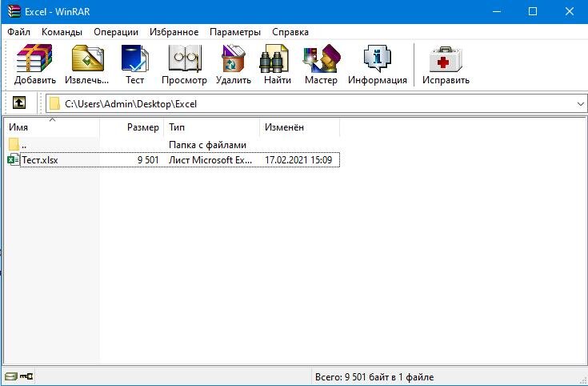Sort by the Имя column header
Screen dimensions: 588x386
point(52,127)
